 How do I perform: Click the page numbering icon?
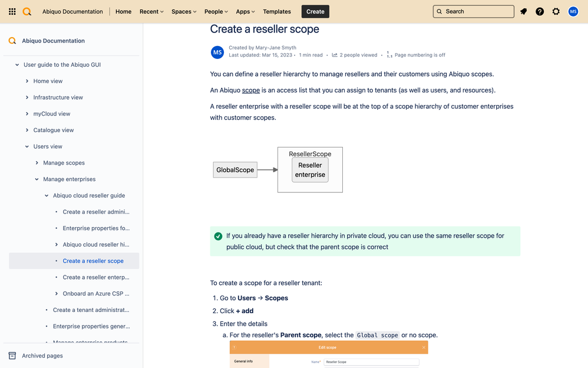[x=389, y=55]
